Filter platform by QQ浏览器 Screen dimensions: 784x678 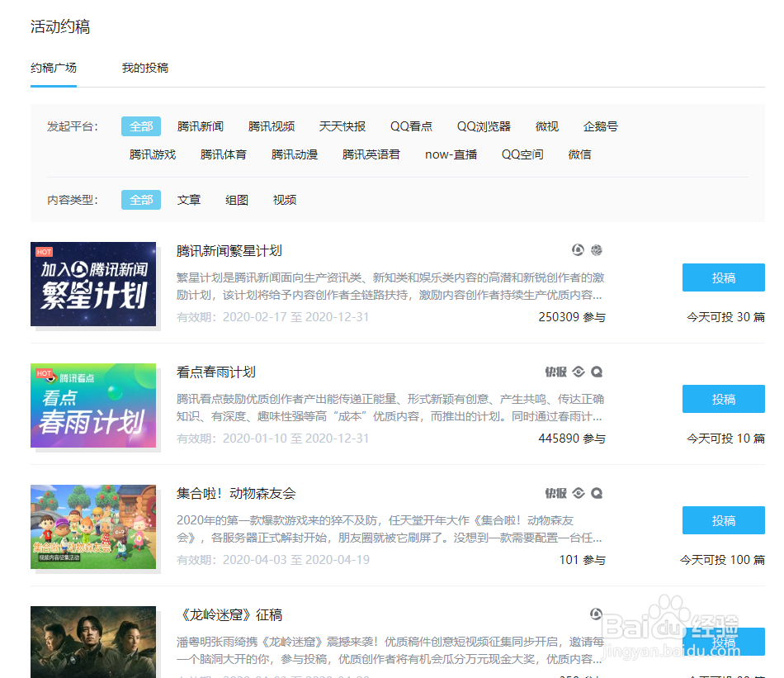click(x=484, y=126)
